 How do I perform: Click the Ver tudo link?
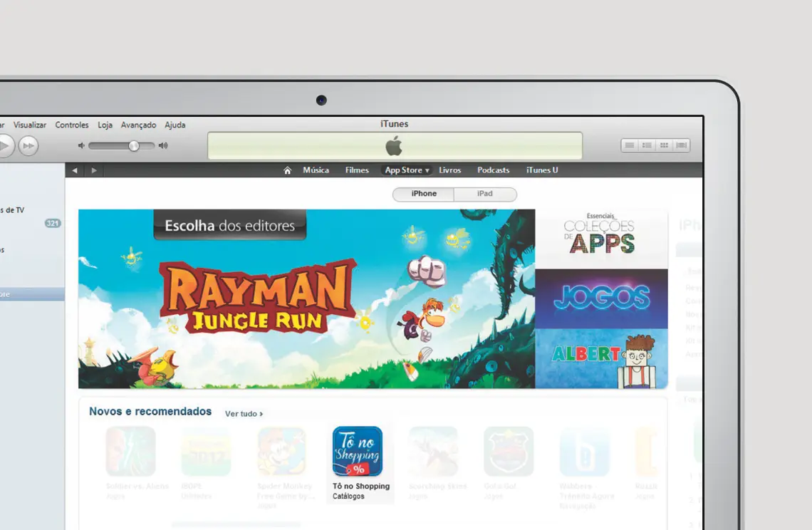point(244,414)
